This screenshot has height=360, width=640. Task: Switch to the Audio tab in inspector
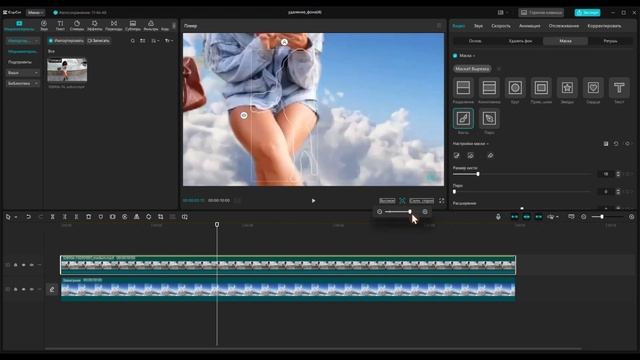coord(478,26)
